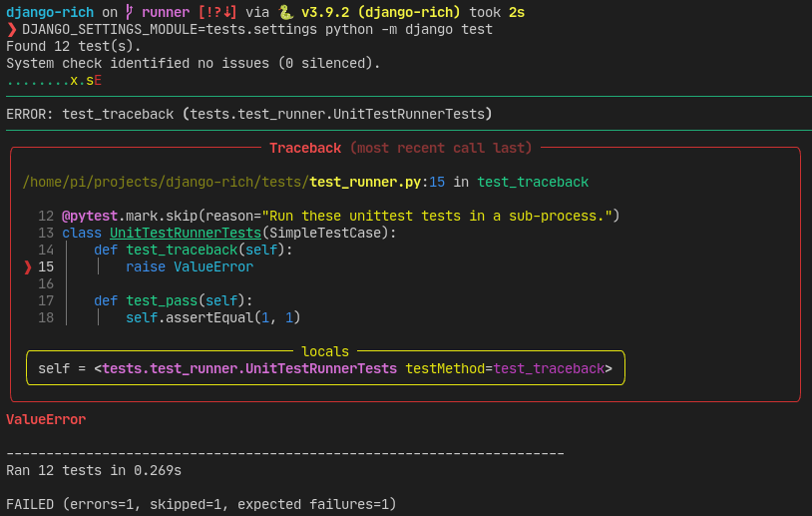The image size is (812, 516).
Task: Click the 'test_runner.py' file name
Action: point(365,183)
